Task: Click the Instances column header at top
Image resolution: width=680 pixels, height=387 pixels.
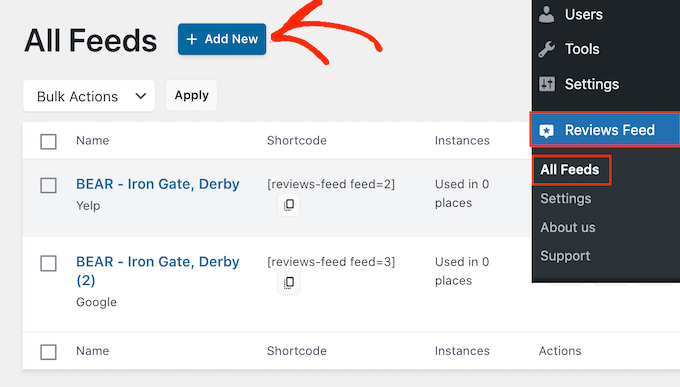Action: point(462,141)
